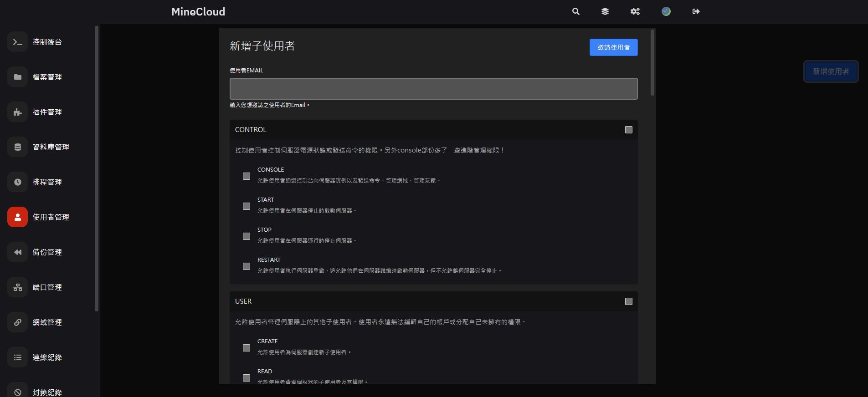Viewport: 868px width, 397px height.
Task: Enable the START permission checkbox
Action: 247,206
